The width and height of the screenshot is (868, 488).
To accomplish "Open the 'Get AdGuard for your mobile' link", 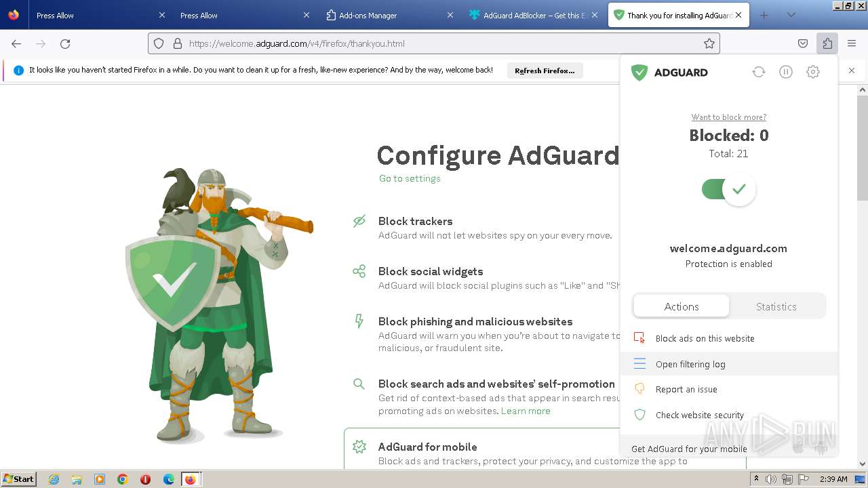I will 689,449.
